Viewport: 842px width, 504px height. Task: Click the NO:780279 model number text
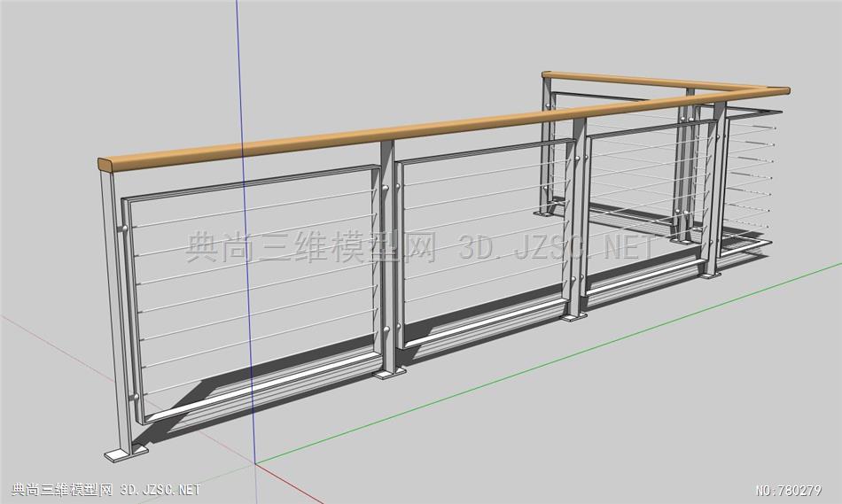pos(788,490)
